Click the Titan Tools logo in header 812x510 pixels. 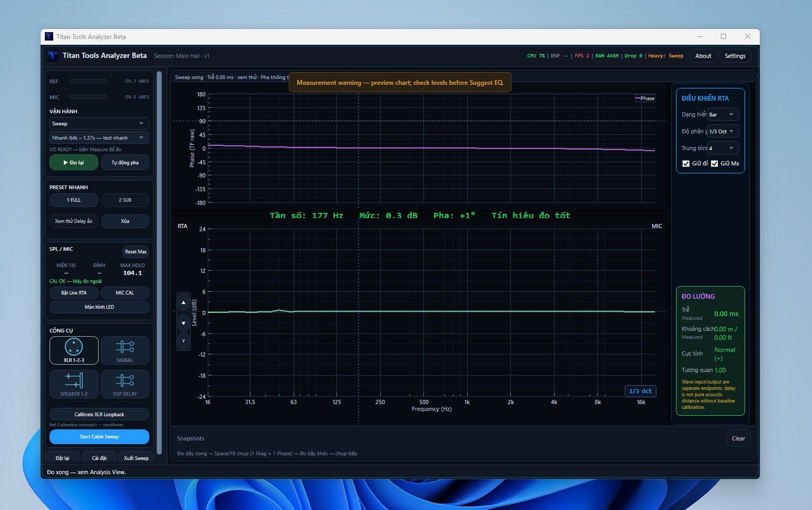53,55
